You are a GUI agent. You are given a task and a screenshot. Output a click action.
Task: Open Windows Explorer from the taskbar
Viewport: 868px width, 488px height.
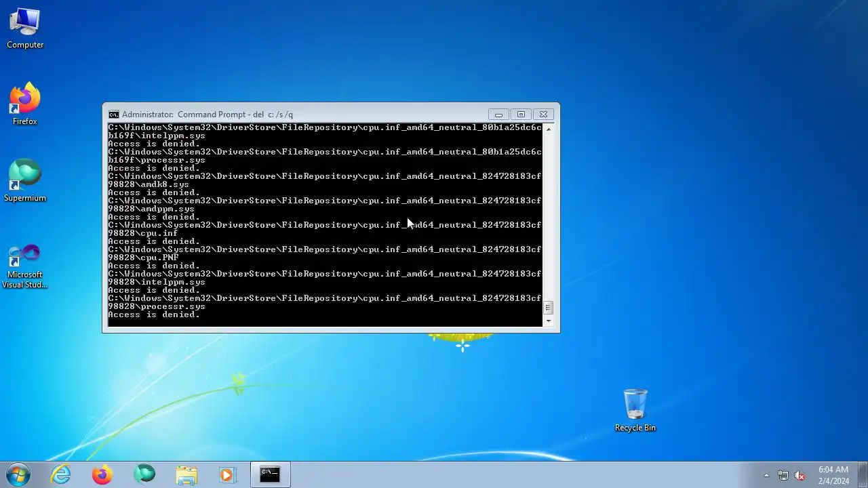[x=186, y=474]
